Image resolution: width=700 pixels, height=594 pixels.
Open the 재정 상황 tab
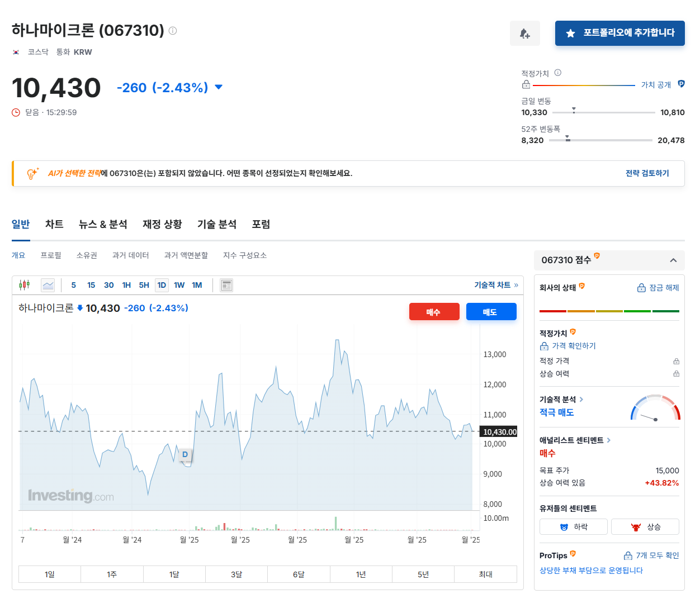(162, 224)
